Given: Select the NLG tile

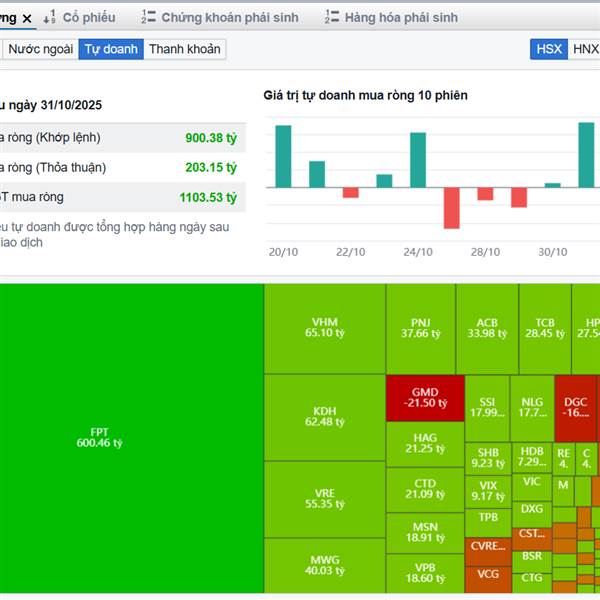Looking at the screenshot, I should 532,408.
